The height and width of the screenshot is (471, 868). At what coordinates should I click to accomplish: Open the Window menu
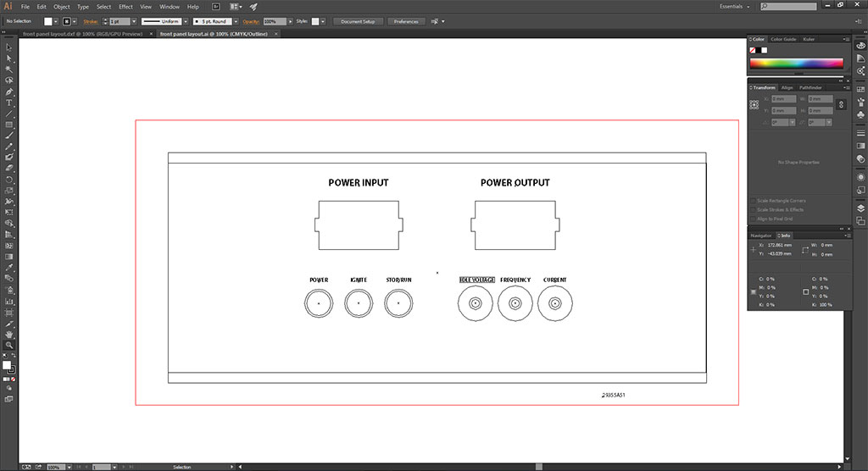click(x=170, y=7)
